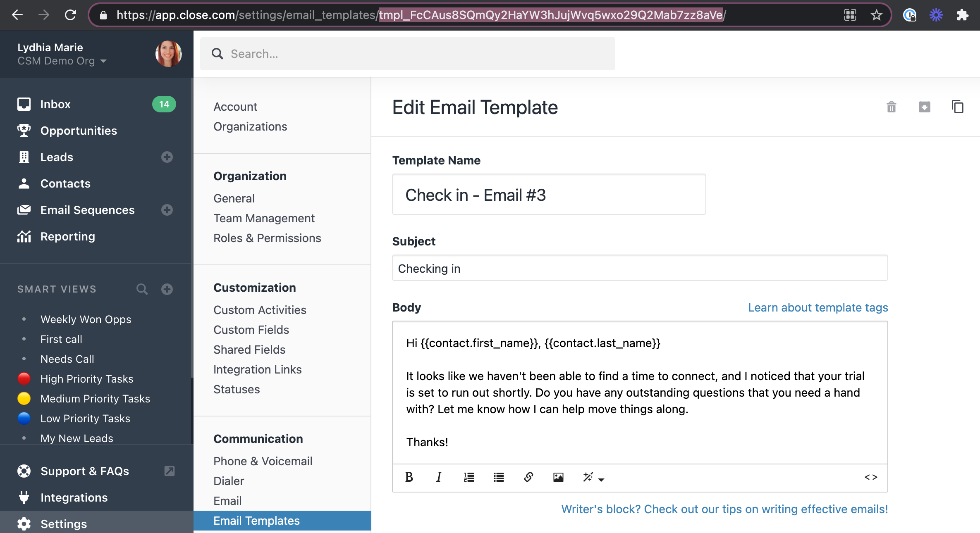Open Roles & Permissions settings
Viewport: 980px width, 533px height.
click(x=267, y=238)
